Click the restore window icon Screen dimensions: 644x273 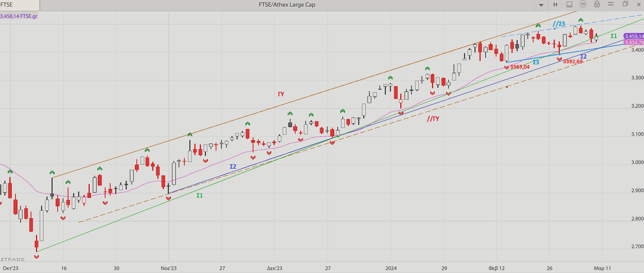tap(625, 4)
